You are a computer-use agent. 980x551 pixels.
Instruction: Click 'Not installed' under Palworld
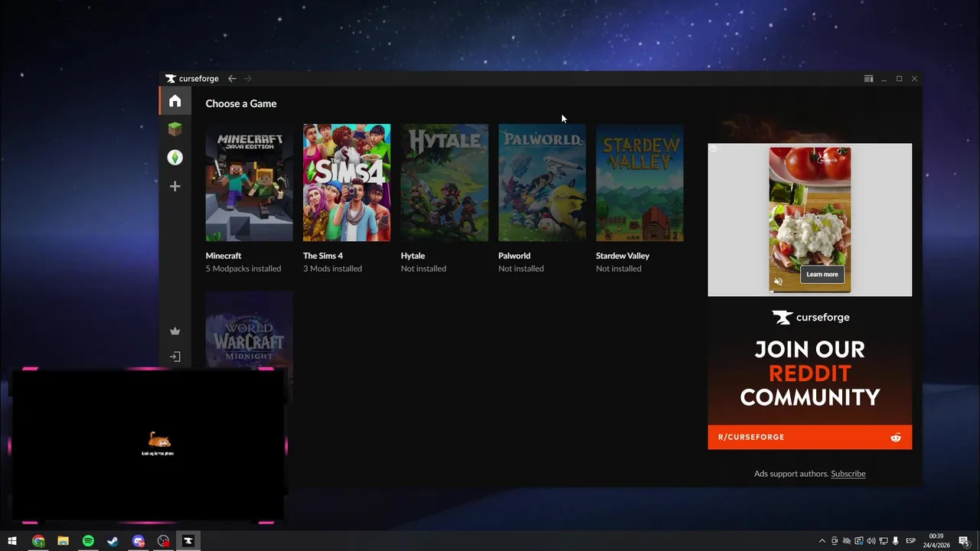[521, 269]
